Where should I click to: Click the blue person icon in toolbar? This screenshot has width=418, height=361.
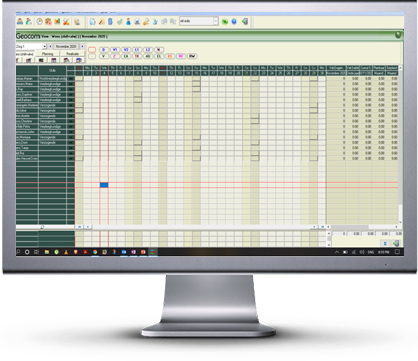pyautogui.click(x=128, y=22)
